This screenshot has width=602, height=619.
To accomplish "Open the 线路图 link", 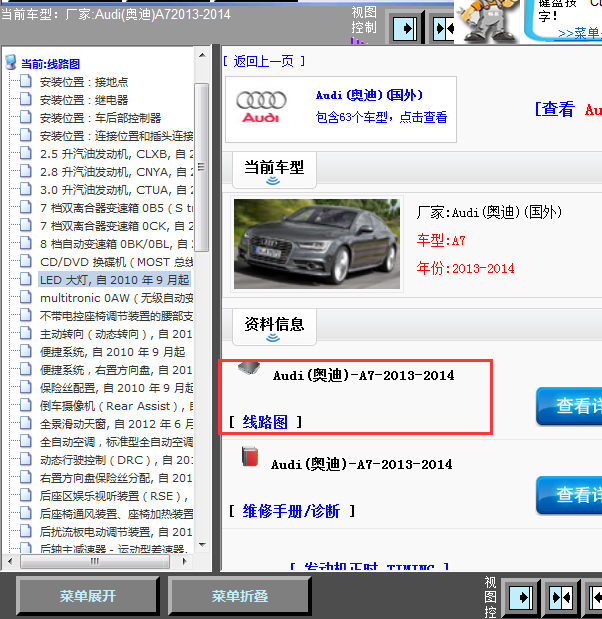I will click(x=265, y=422).
